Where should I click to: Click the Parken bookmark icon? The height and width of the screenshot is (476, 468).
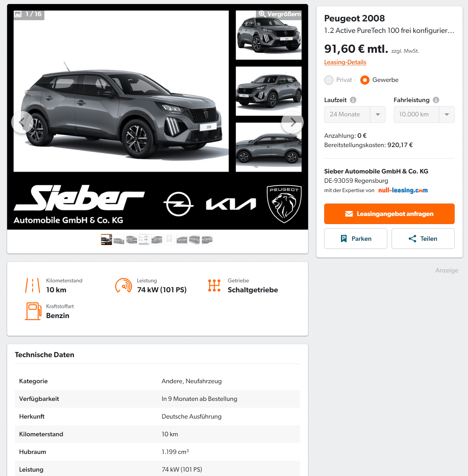(344, 239)
